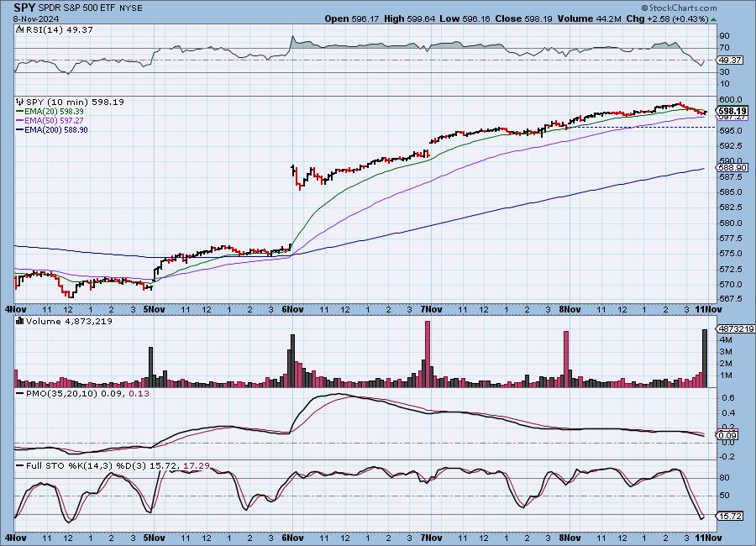Click the RSI axis label 70

point(724,48)
